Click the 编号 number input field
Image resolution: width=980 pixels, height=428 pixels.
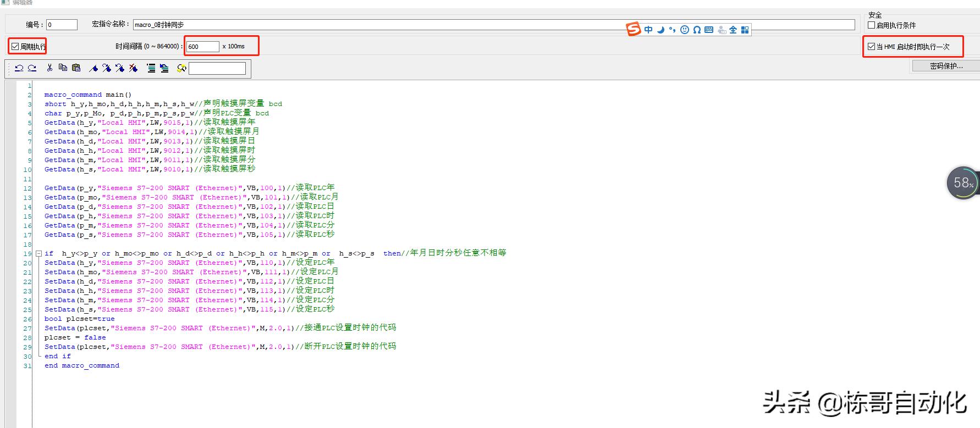62,25
